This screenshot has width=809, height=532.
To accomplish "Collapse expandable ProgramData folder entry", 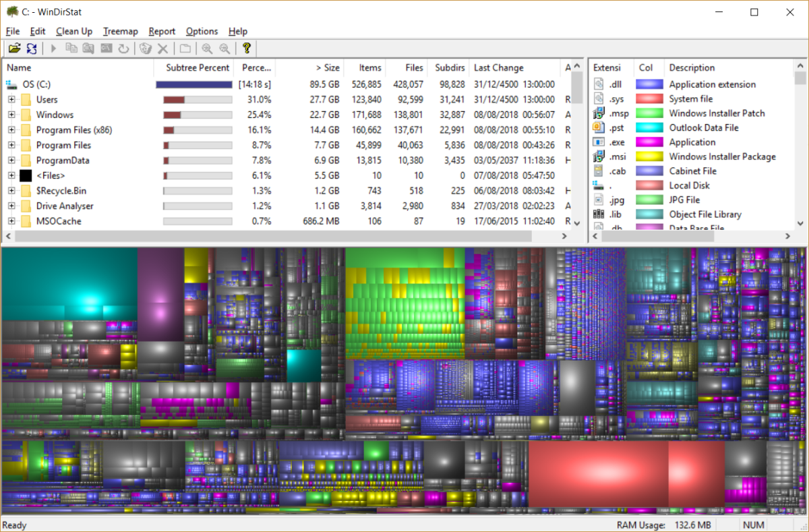I will 12,160.
